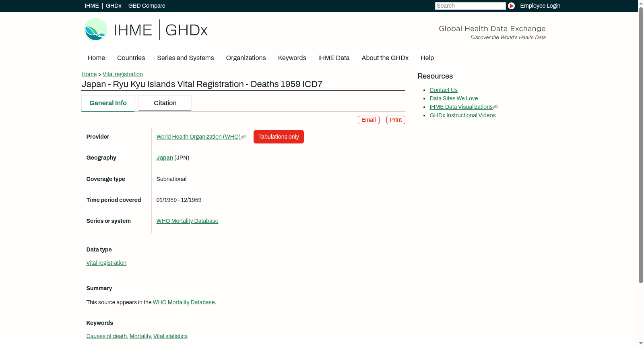Click the page vertical scrollbar thumb
644x347 pixels.
click(x=641, y=145)
